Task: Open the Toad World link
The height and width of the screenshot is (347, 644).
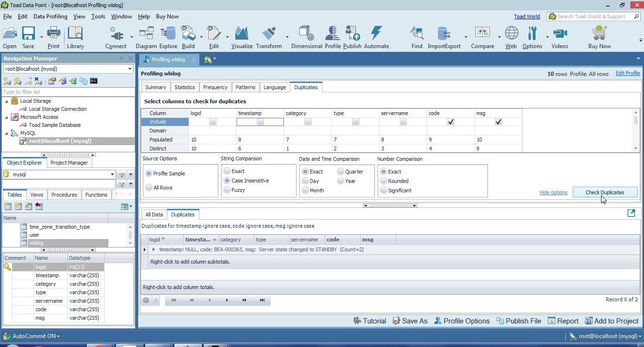Action: tap(527, 17)
